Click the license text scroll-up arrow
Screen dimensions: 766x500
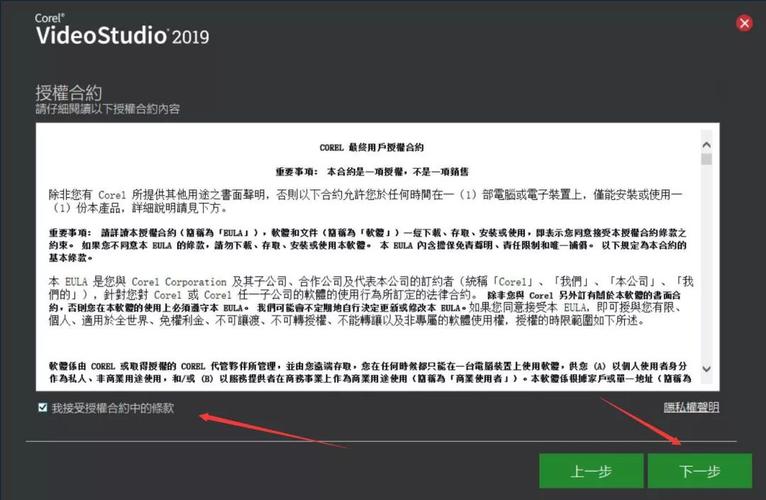(x=706, y=145)
